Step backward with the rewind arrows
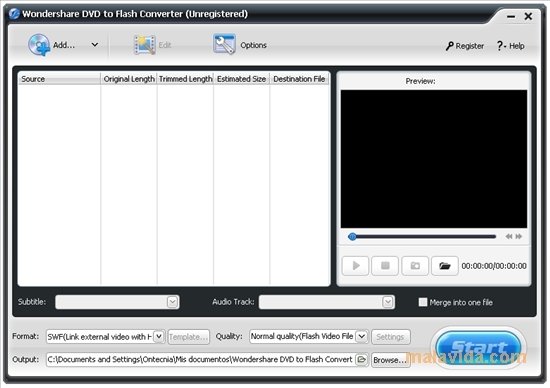The width and height of the screenshot is (550, 388). (x=509, y=237)
